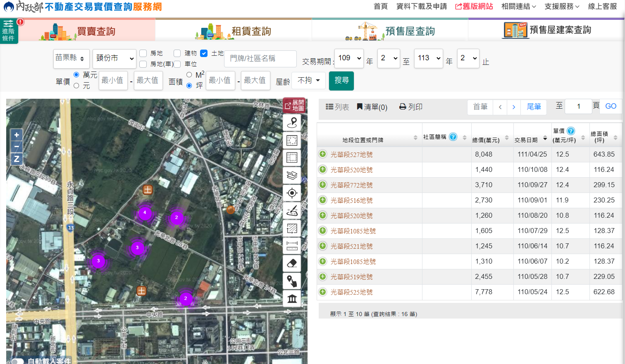Open the county dropdown showing 苗栗縣

click(72, 59)
